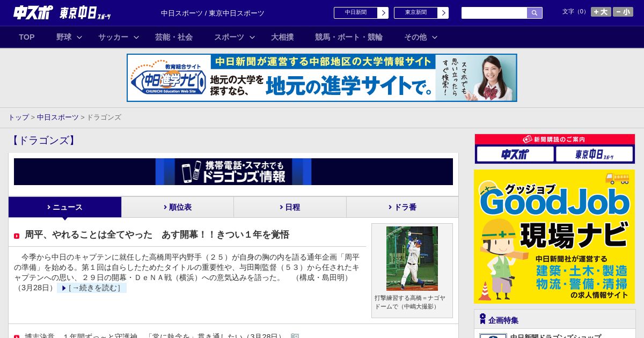644x338 pixels.
Task: Open 大相撲 section
Action: click(282, 37)
